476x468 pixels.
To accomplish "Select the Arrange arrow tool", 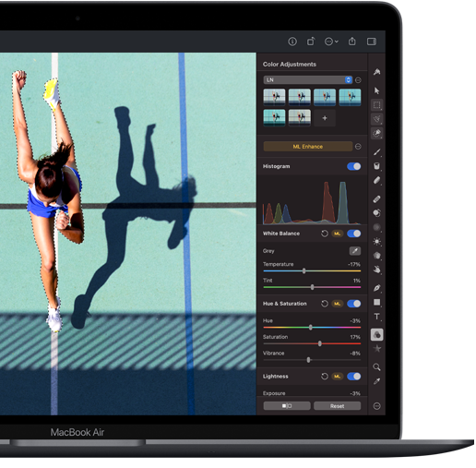I will tap(376, 90).
